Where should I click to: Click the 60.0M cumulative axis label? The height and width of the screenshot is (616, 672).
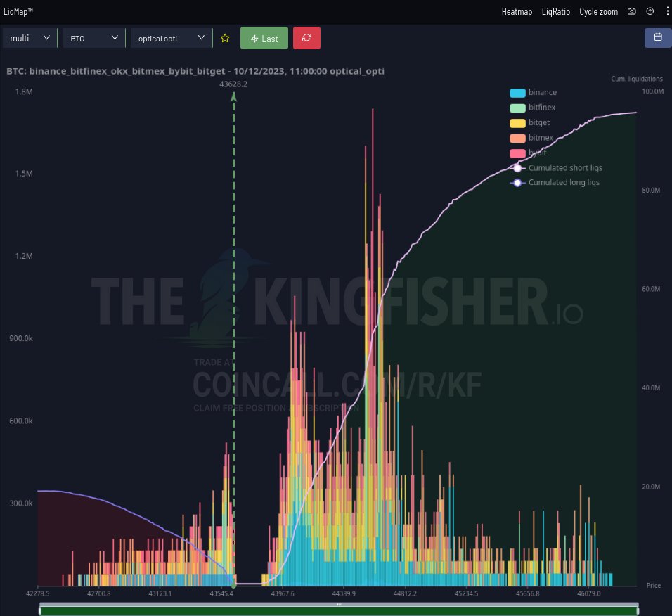click(651, 289)
